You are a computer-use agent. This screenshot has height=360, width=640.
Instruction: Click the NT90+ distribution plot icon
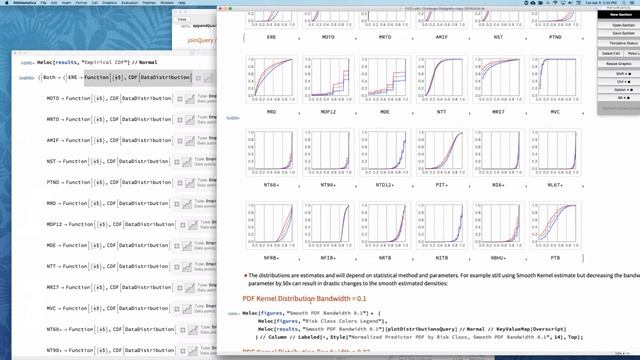click(193, 351)
